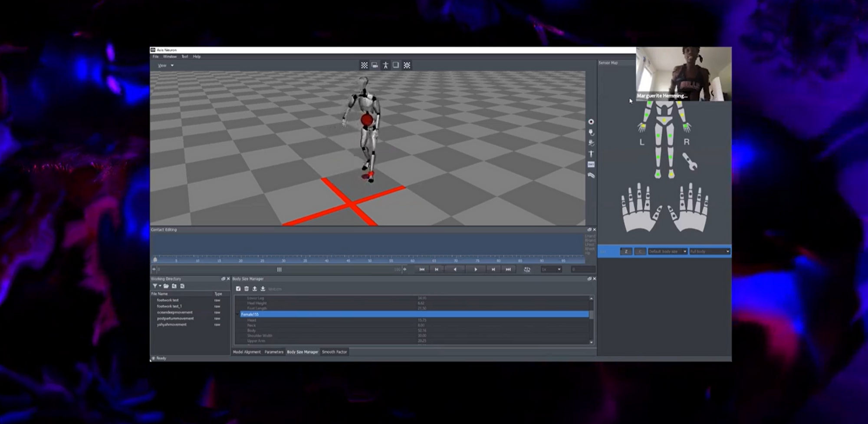Step to the previous frame

tap(437, 269)
